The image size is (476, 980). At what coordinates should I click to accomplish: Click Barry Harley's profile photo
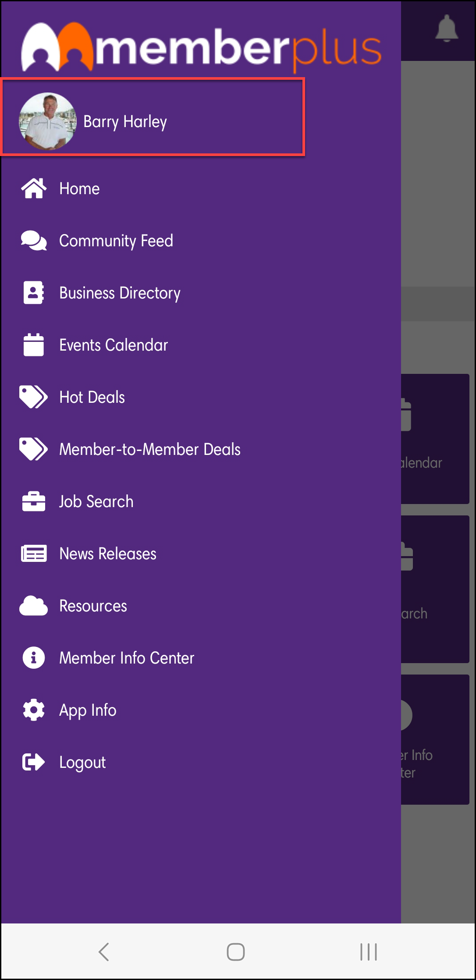coord(47,121)
